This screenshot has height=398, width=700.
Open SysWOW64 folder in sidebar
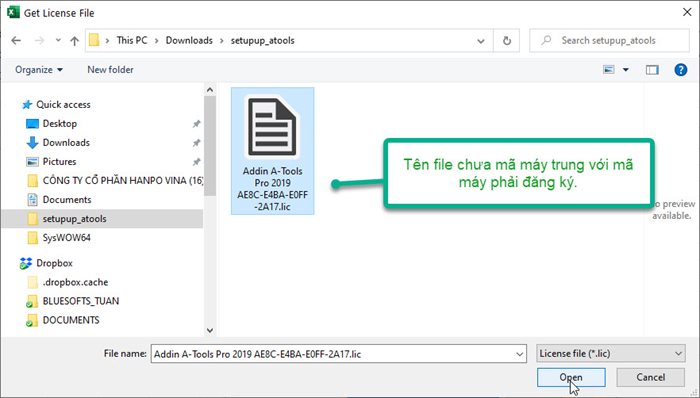click(x=67, y=238)
